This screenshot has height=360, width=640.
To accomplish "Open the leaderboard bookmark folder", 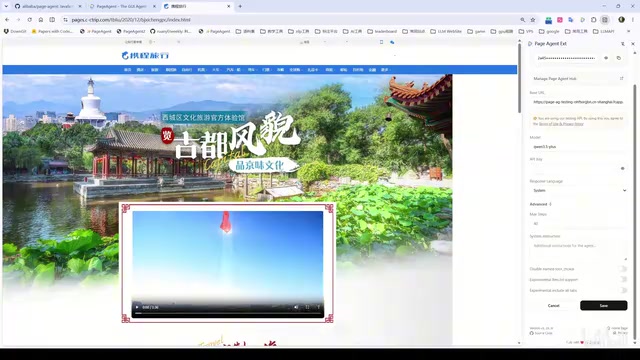I will 382,31.
